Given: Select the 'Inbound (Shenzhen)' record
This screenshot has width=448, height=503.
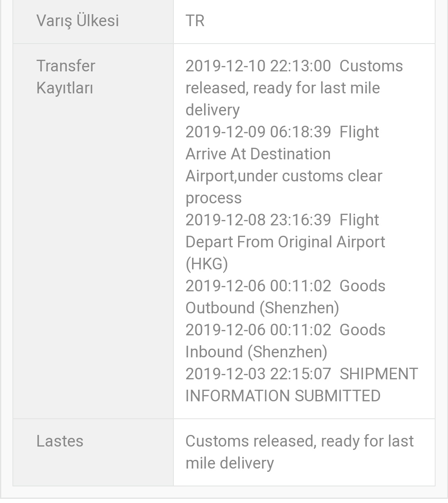Looking at the screenshot, I should [256, 352].
